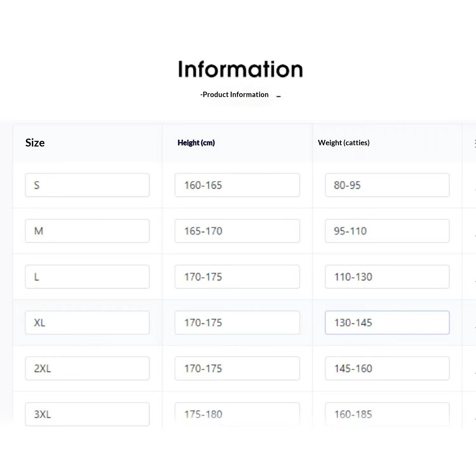Focus the 3XL size input box
The width and height of the screenshot is (476, 450).
[87, 414]
